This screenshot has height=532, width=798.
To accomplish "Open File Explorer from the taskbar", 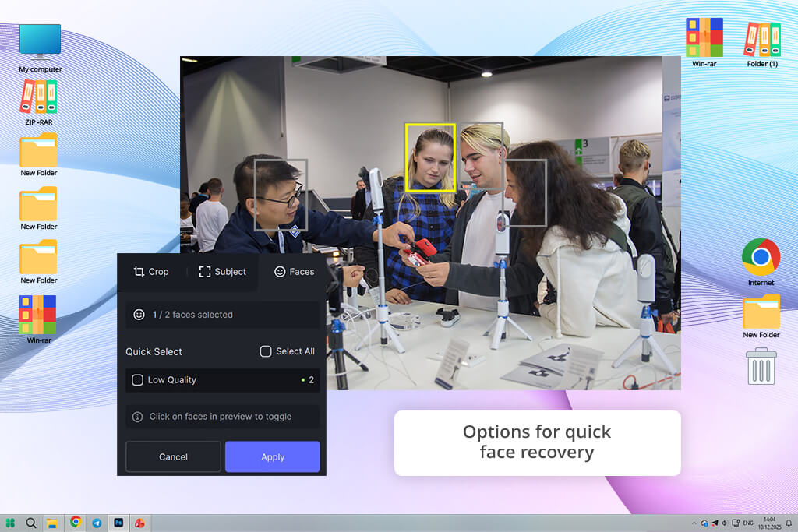I will pos(52,523).
